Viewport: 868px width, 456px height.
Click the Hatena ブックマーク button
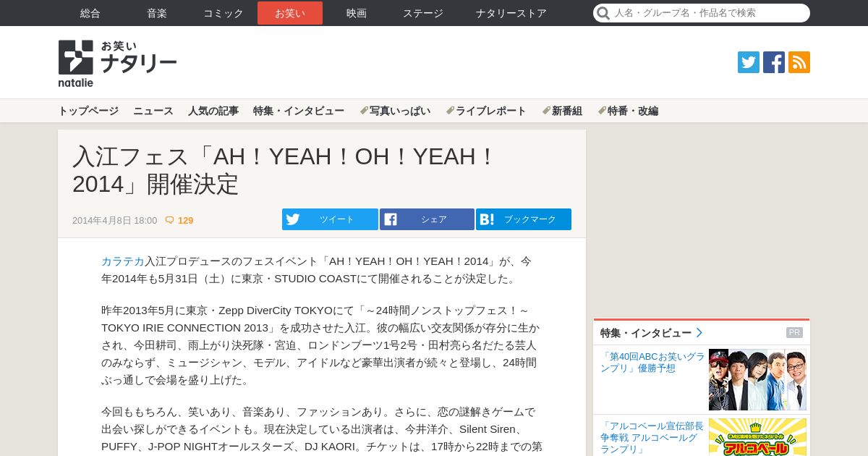(524, 219)
